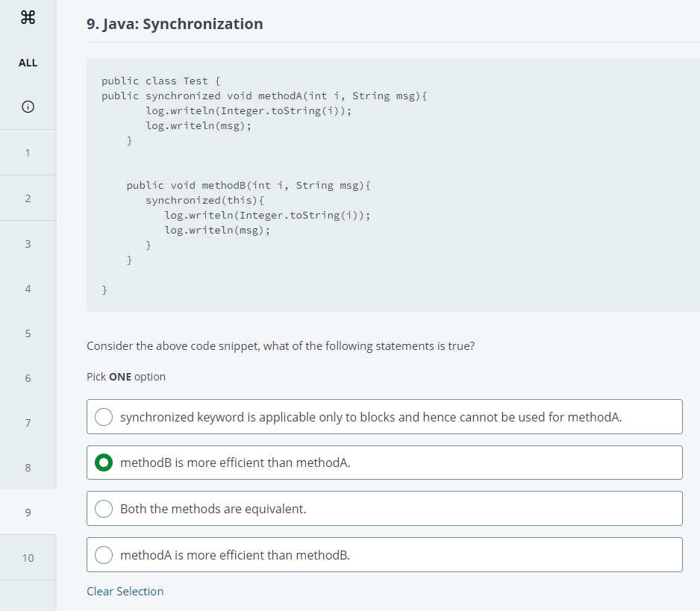Go to question 4 in sidebar
This screenshot has width=700, height=611.
[28, 289]
